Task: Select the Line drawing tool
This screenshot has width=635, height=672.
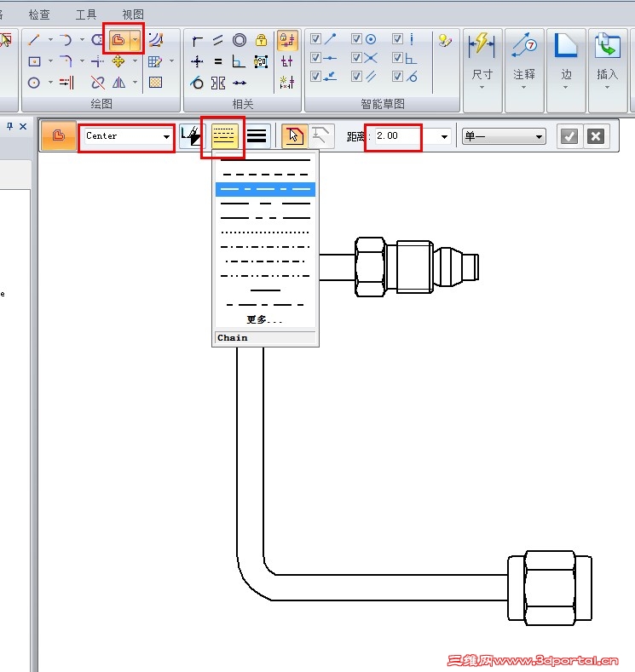Action: point(34,40)
